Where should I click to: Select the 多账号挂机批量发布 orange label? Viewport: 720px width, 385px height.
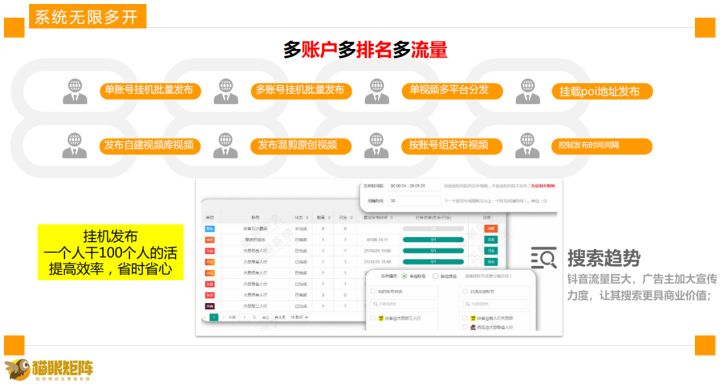tap(301, 90)
